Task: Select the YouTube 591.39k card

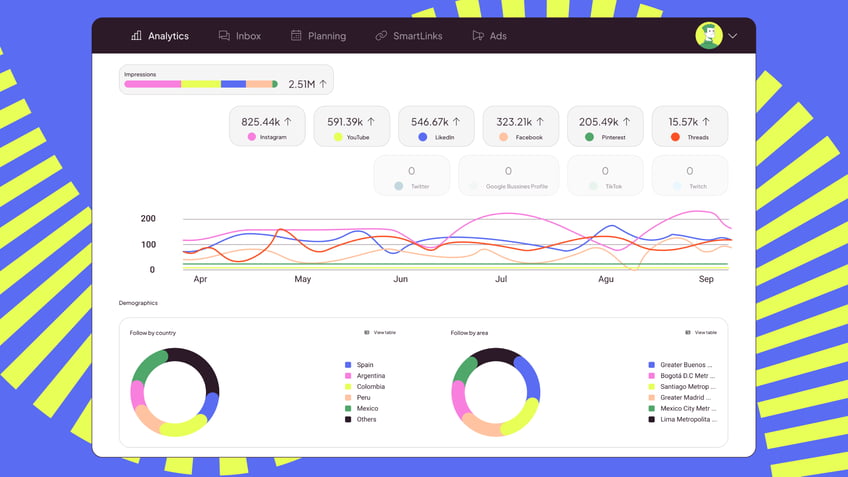Action: (352, 127)
